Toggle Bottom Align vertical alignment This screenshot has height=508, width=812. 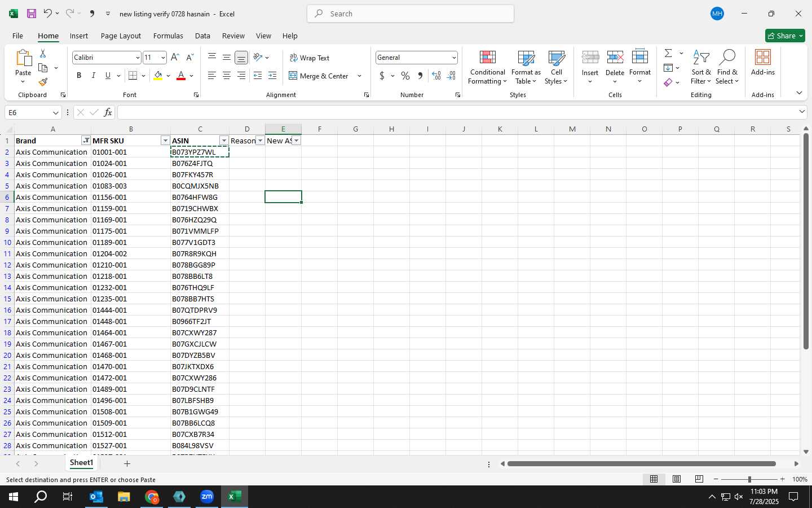(241, 57)
